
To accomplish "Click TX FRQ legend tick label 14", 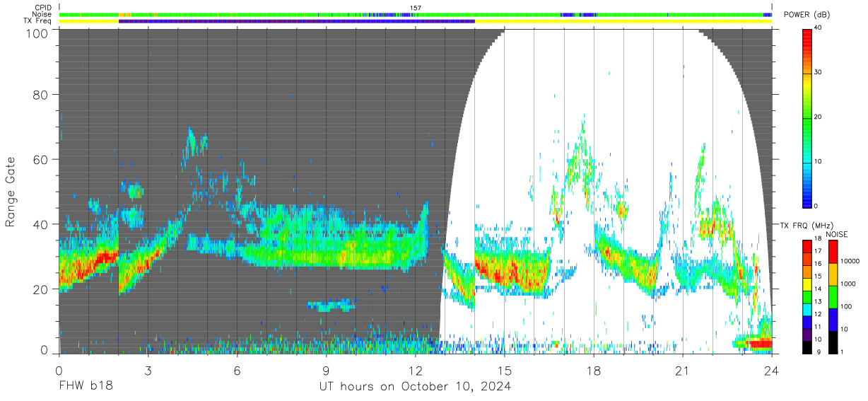I will pos(819,289).
